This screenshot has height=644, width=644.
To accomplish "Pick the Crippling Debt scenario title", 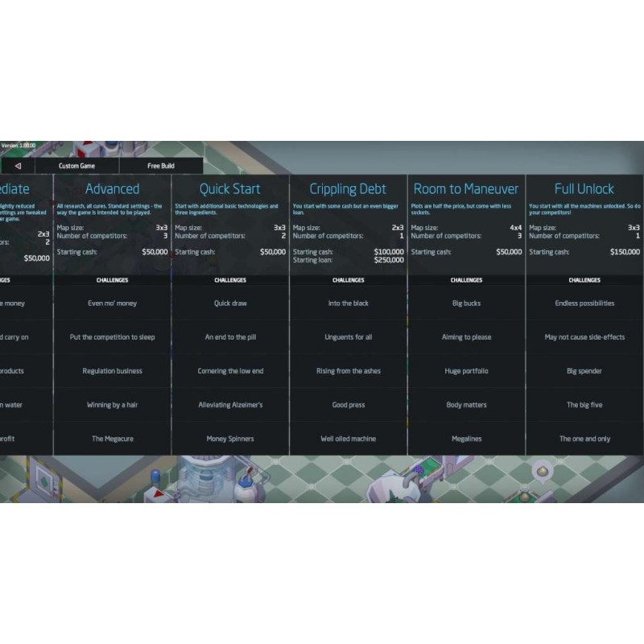I will pyautogui.click(x=348, y=189).
